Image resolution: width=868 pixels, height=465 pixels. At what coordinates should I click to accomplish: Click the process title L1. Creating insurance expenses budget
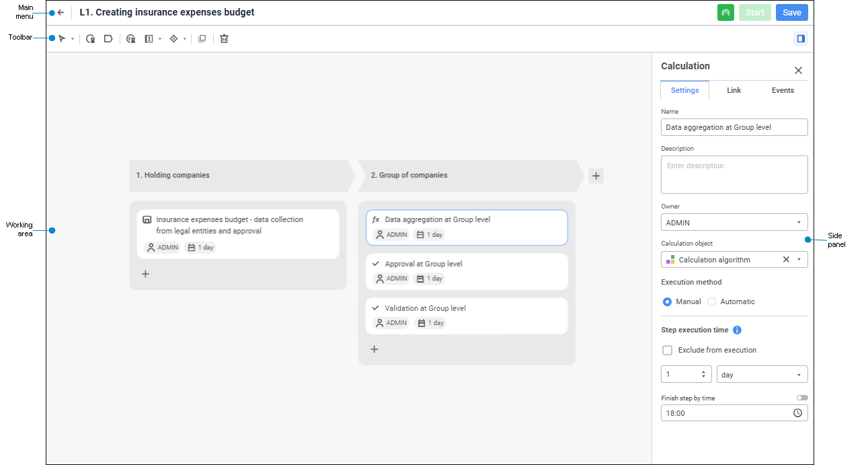coord(167,13)
